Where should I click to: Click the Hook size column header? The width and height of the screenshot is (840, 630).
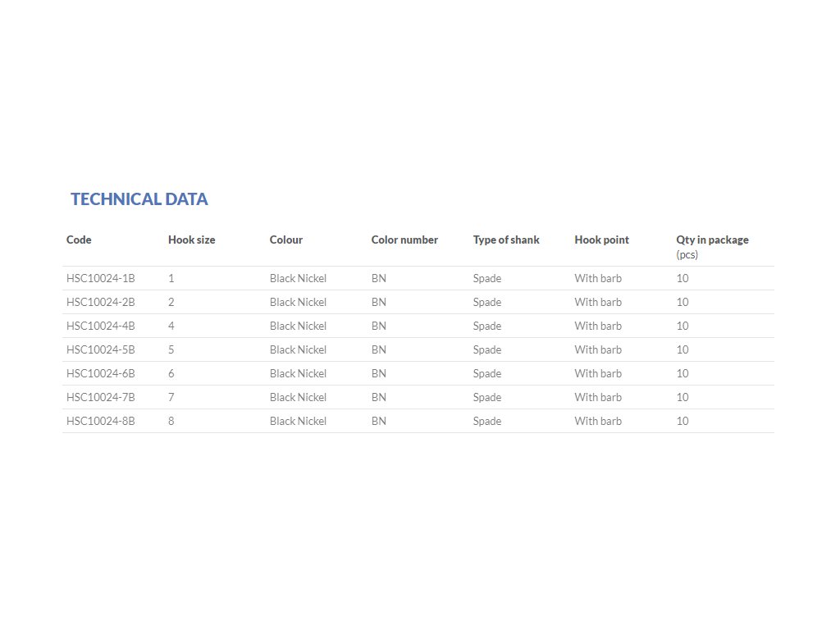[191, 240]
